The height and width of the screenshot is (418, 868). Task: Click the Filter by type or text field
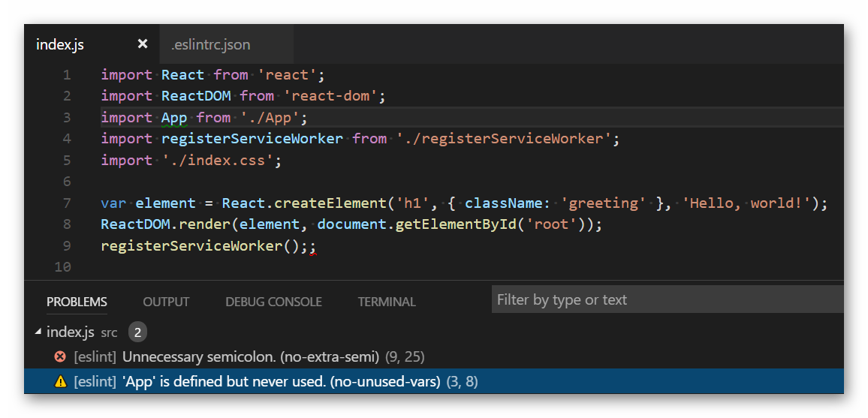668,299
